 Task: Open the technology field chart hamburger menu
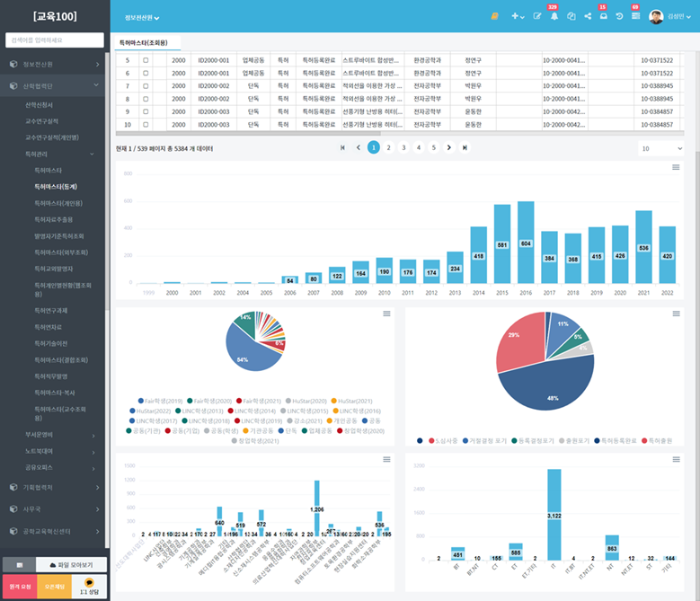pos(677,459)
